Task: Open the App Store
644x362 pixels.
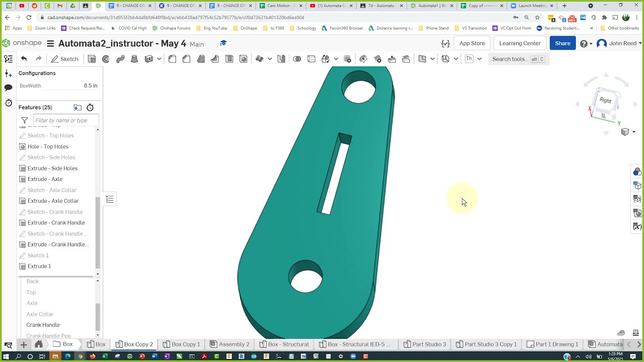Action: pos(472,43)
